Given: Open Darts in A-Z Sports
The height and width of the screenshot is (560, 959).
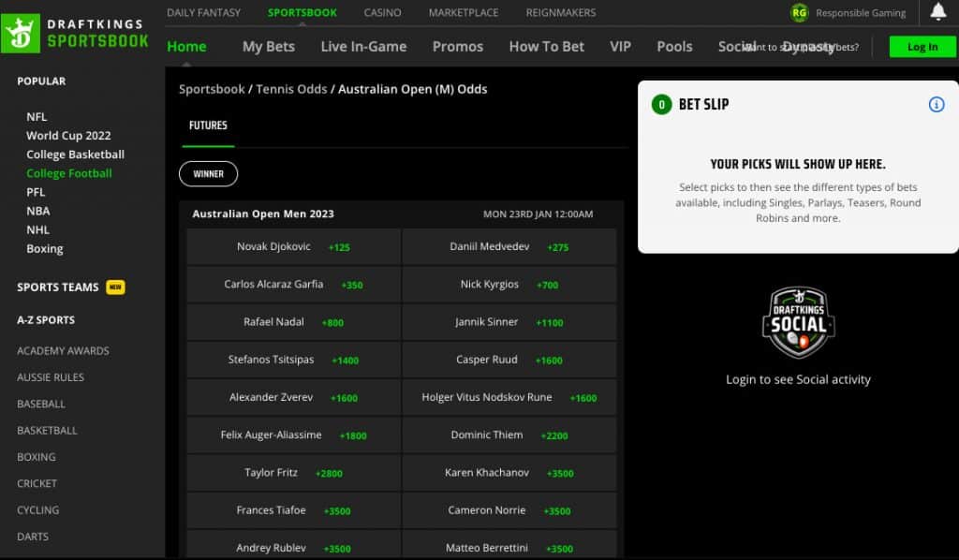Looking at the screenshot, I should click(x=33, y=537).
